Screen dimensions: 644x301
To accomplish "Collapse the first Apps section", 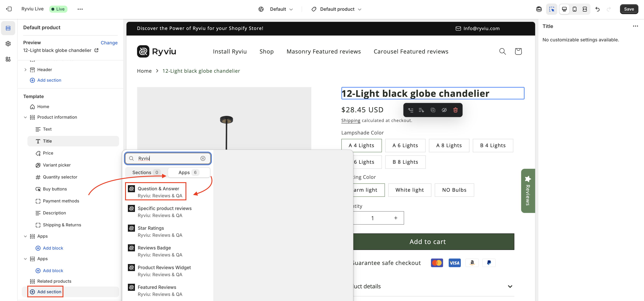I will (25, 236).
